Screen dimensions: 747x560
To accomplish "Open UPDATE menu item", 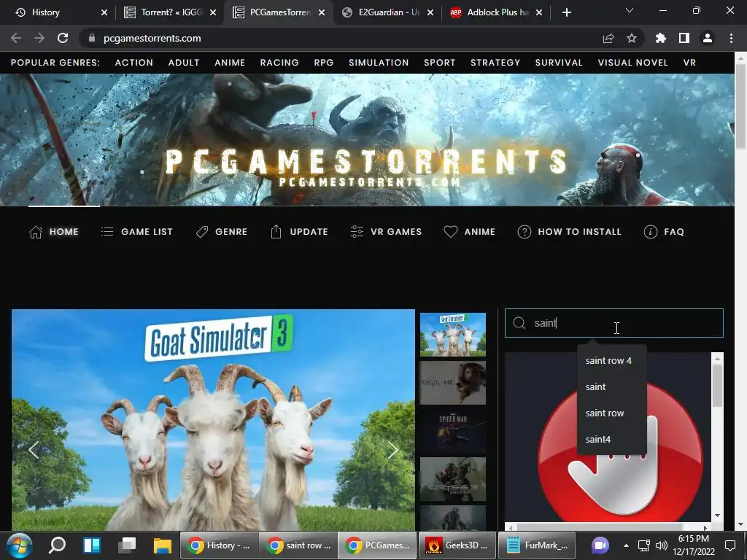I will coord(299,232).
